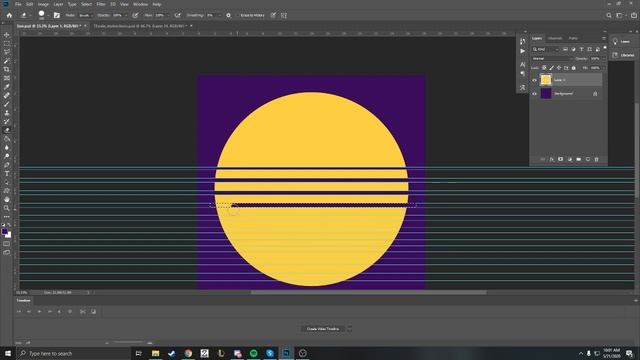Add a layer mask
This screenshot has height=360, width=640.
click(560, 159)
